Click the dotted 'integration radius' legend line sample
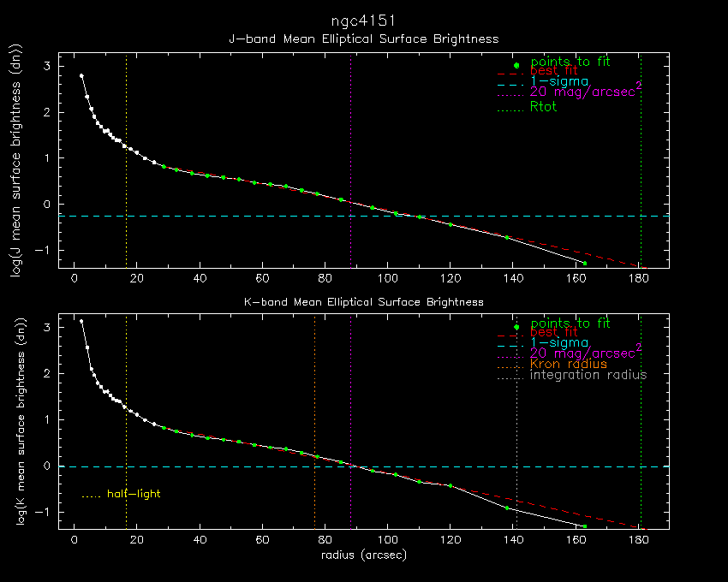 pyautogui.click(x=510, y=375)
